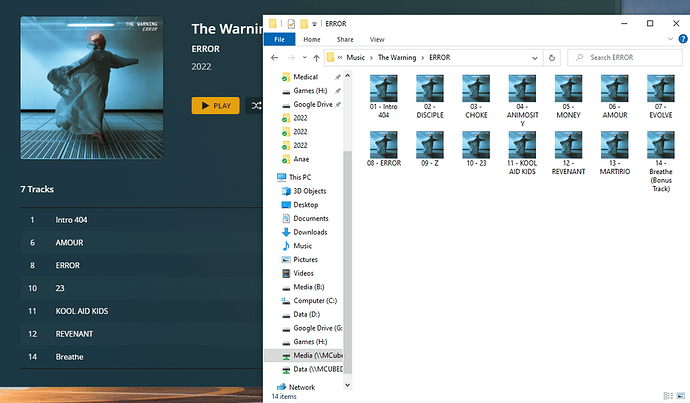690x403 pixels.
Task: Select the Anae folder in navigation pane
Action: pyautogui.click(x=301, y=159)
